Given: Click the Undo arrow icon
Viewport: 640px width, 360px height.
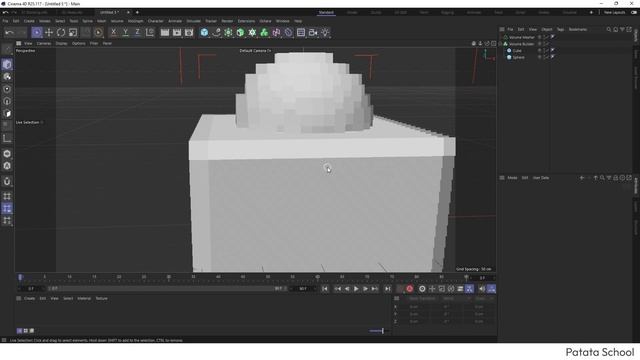Looking at the screenshot, I should [x=10, y=32].
